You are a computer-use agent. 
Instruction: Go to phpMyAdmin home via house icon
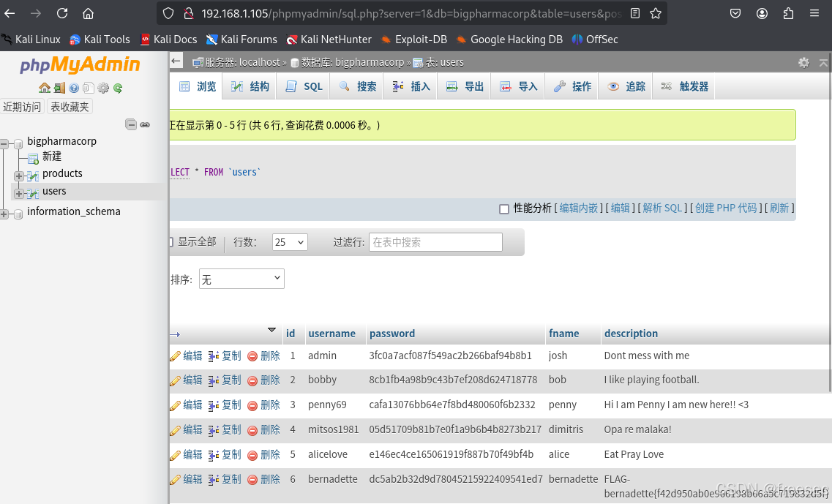pos(45,88)
